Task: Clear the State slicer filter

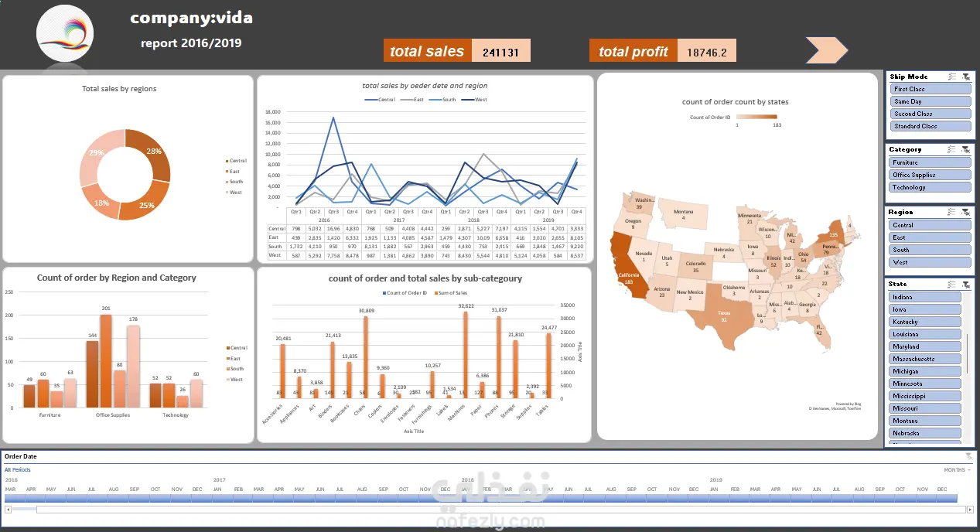Action: [966, 285]
